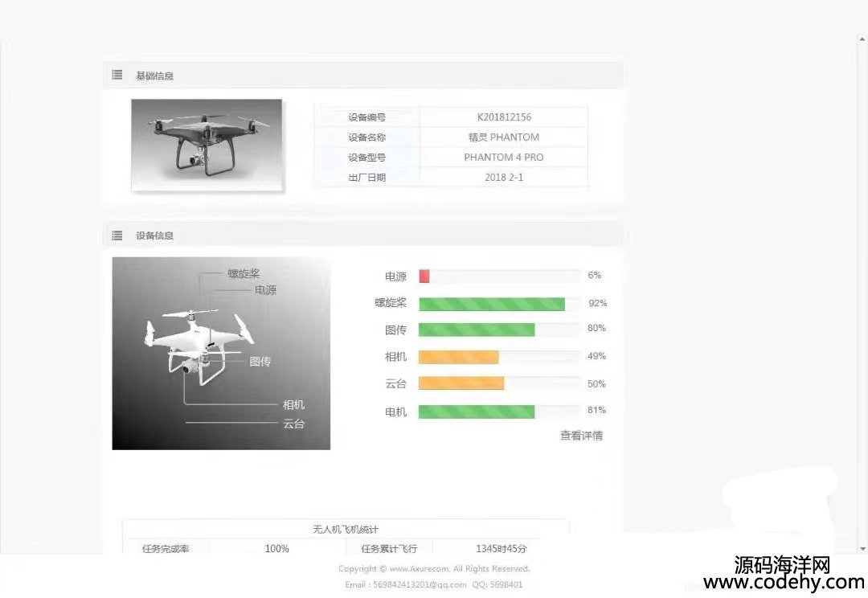Click the scrollbar down arrow

pyautogui.click(x=862, y=549)
